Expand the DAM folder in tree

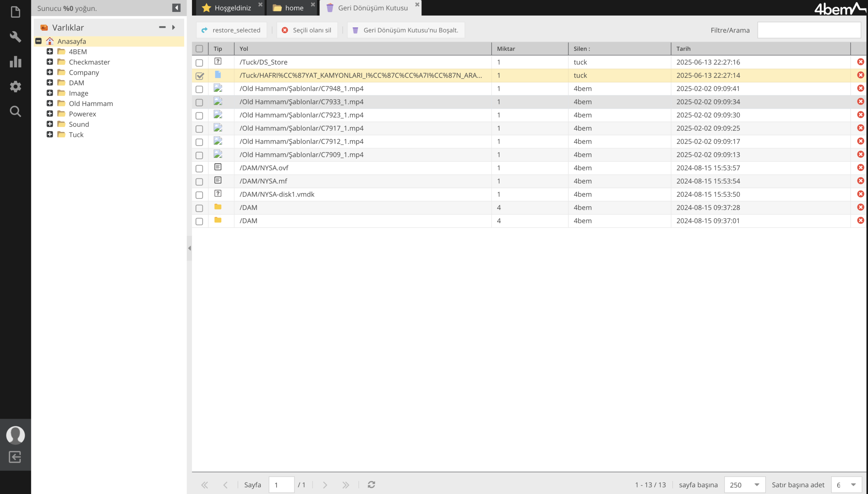coord(50,82)
